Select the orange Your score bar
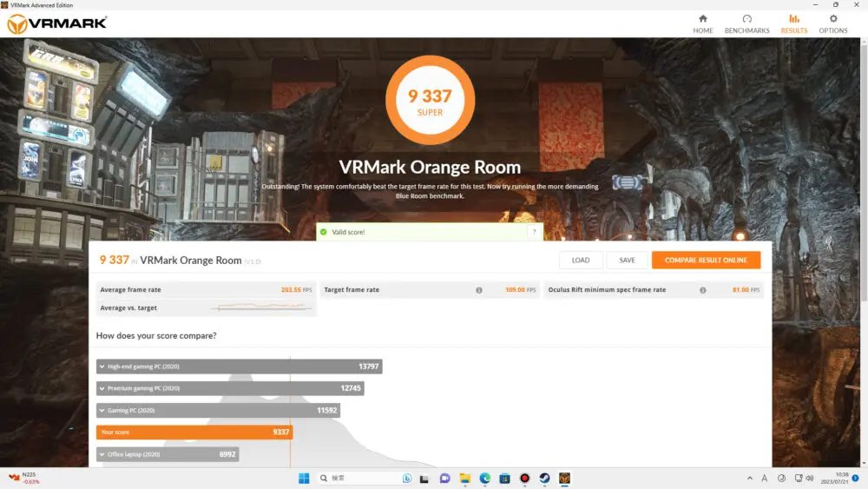Screen dimensions: 868x489 click(194, 432)
